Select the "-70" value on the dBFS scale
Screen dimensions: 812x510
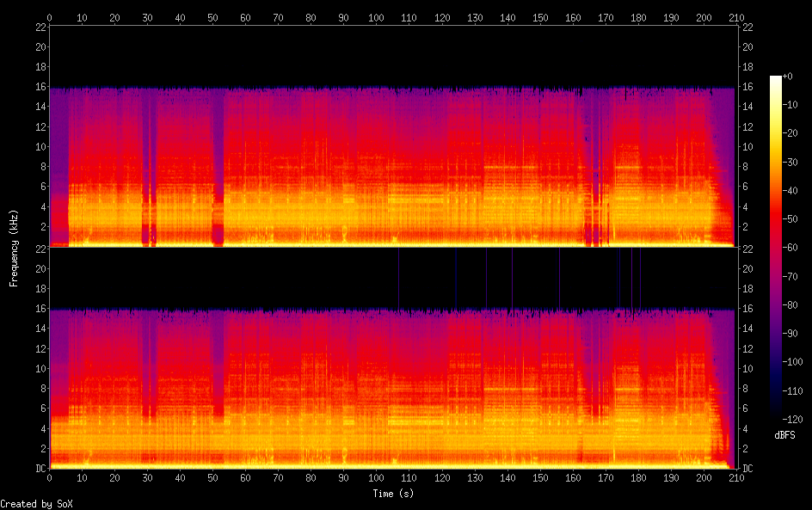click(x=790, y=276)
